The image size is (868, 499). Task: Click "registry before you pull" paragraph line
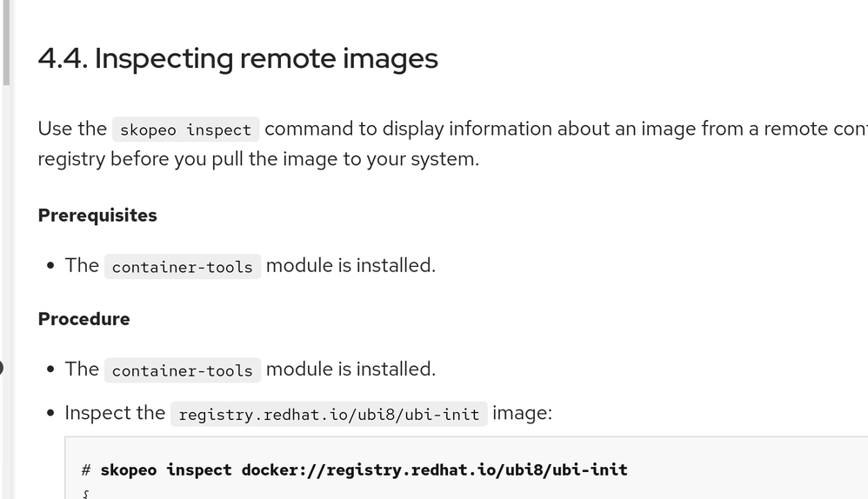click(258, 159)
